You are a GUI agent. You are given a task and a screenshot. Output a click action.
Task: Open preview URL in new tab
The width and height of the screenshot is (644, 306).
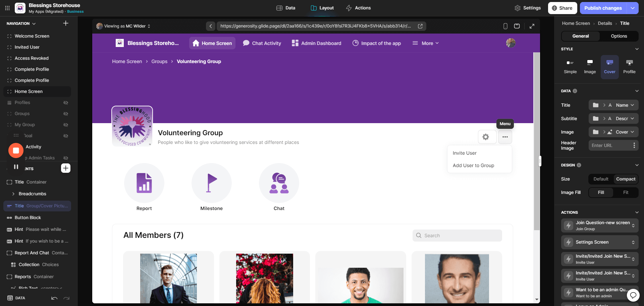420,26
